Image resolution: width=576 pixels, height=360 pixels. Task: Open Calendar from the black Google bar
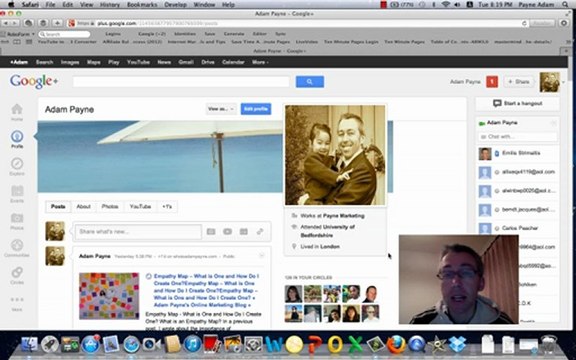pos(233,62)
